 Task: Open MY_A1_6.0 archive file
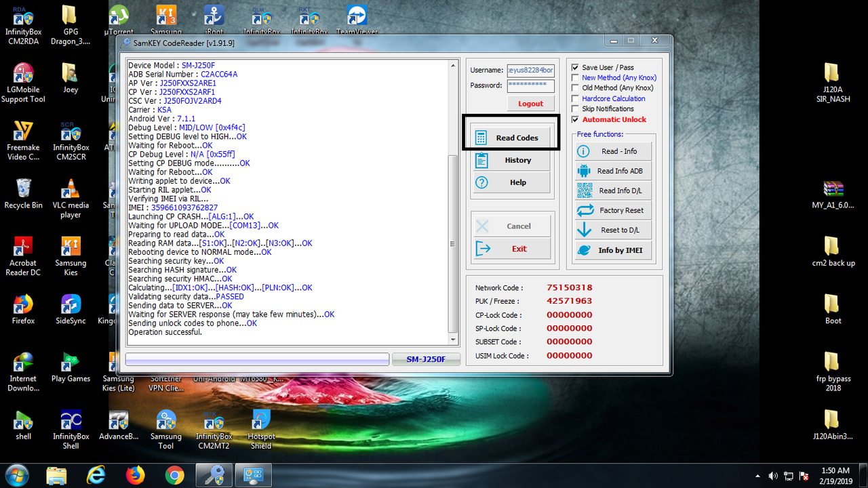(x=833, y=194)
